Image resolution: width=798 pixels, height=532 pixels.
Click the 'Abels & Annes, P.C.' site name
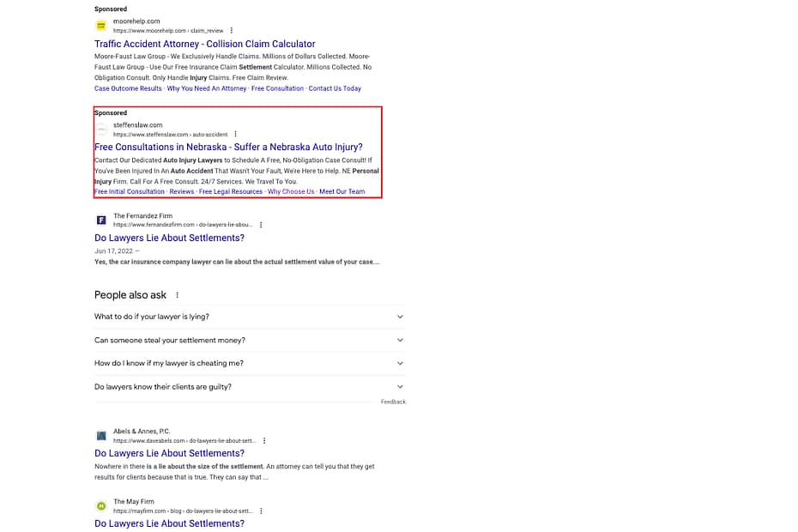142,432
